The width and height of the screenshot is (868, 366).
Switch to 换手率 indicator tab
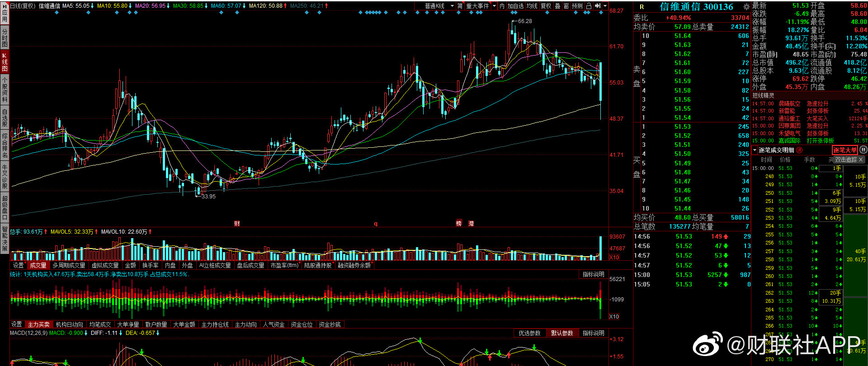coord(150,265)
